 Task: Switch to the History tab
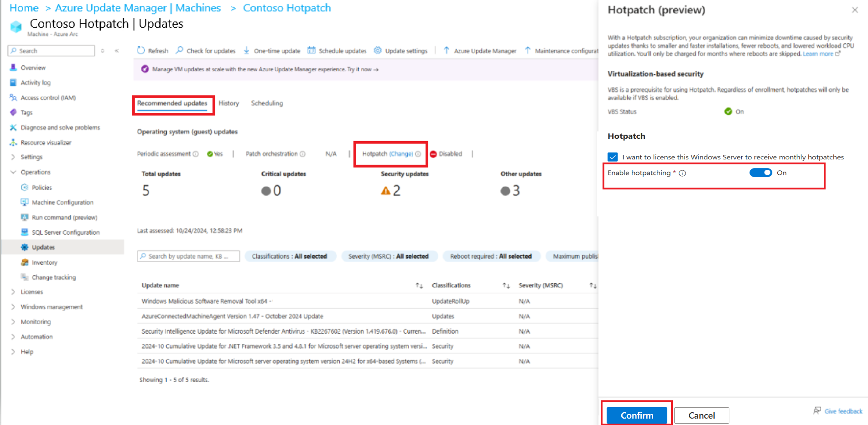point(229,103)
